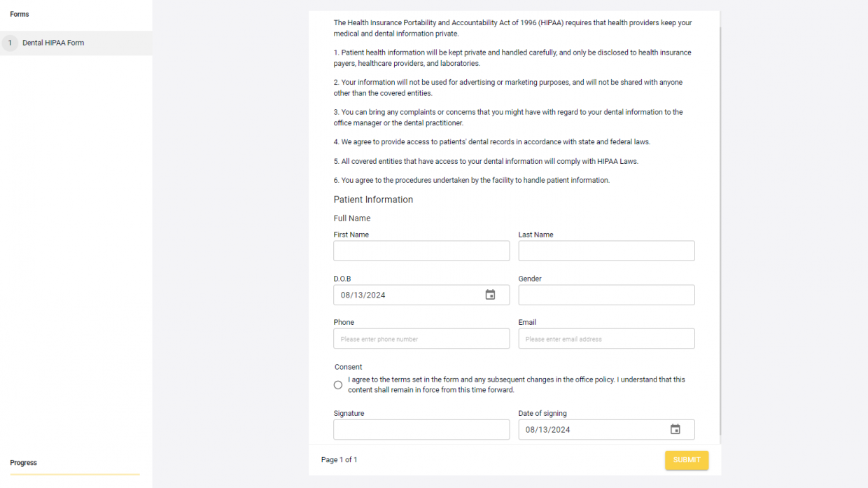This screenshot has height=488, width=868.
Task: Click the Forms header in sidebar
Action: 19,13
